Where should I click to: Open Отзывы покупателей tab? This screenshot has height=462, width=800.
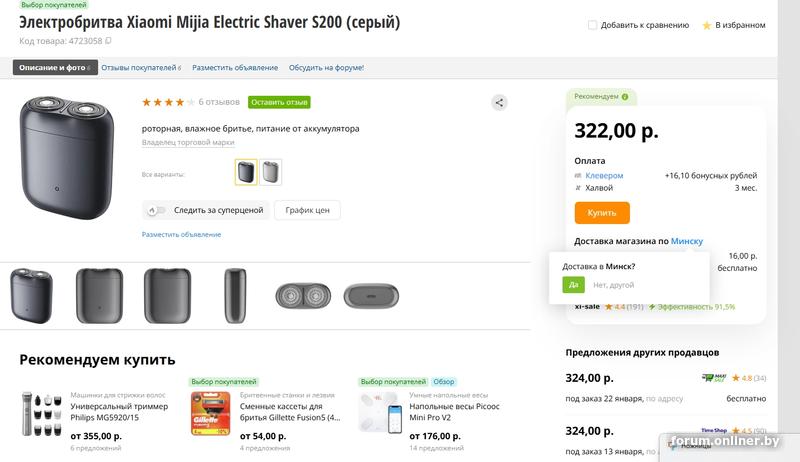(140, 68)
